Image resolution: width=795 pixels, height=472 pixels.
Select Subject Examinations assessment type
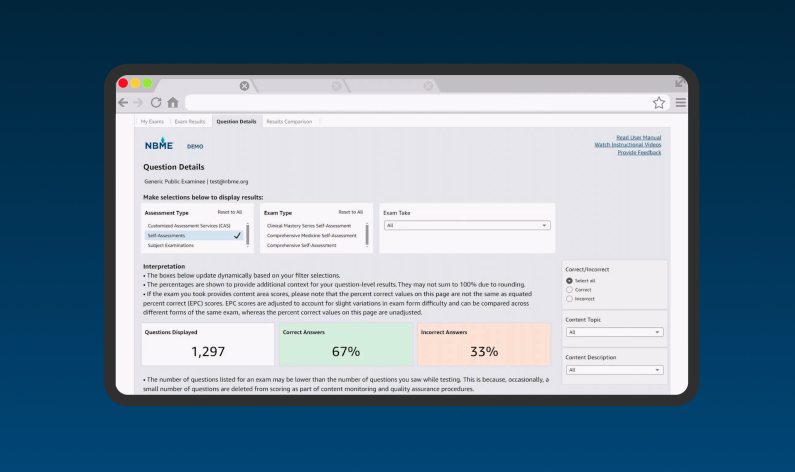coord(171,245)
